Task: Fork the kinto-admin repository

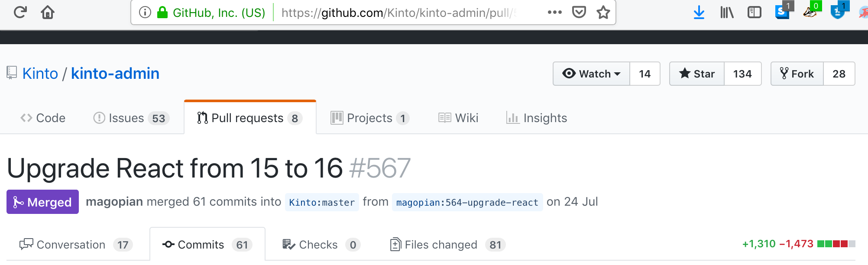Action: point(797,74)
